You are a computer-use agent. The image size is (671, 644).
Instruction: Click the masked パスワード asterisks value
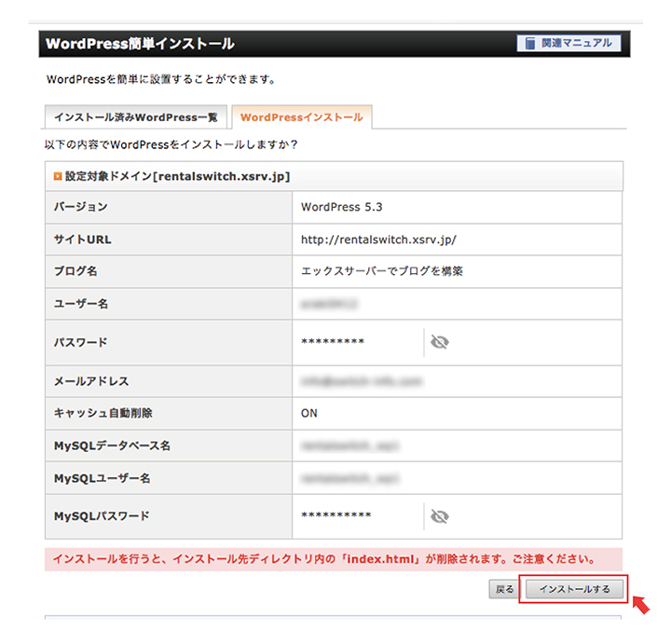coord(333,342)
